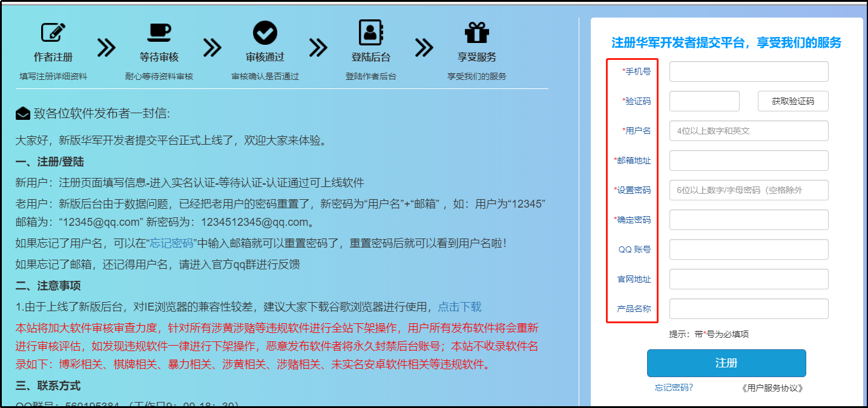Click the 产品名称 field label

point(634,309)
